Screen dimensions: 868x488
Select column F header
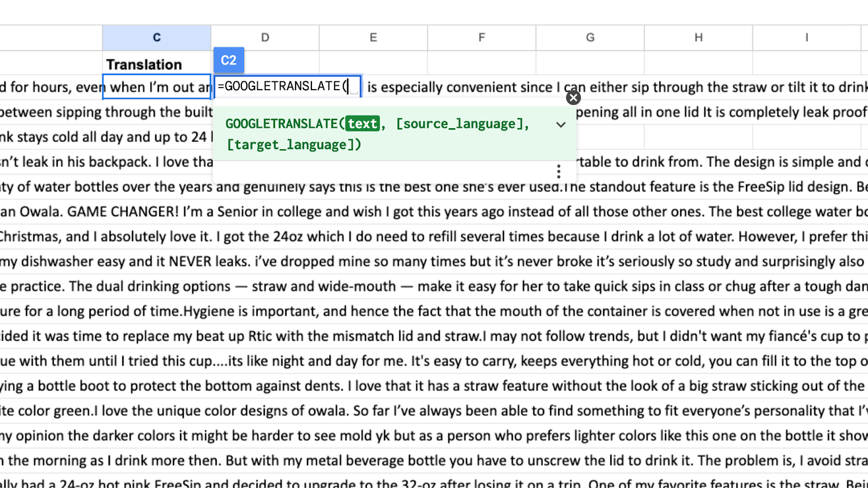(x=482, y=37)
